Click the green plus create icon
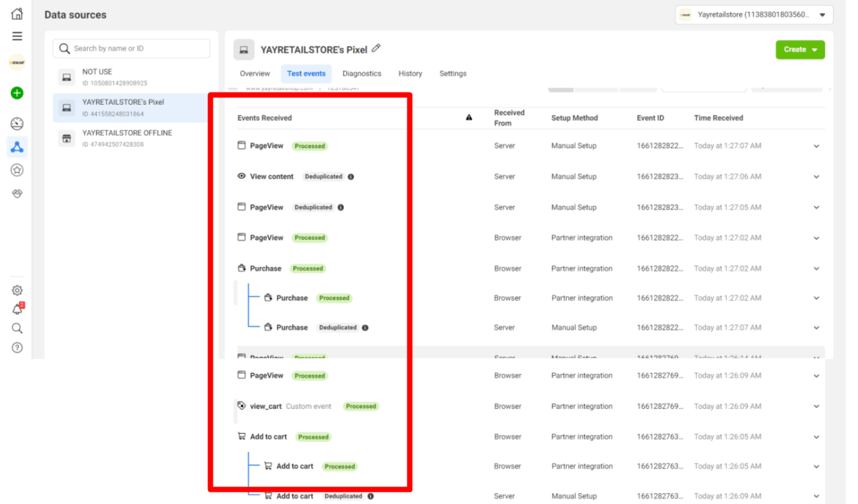This screenshot has height=504, width=858. pyautogui.click(x=18, y=93)
